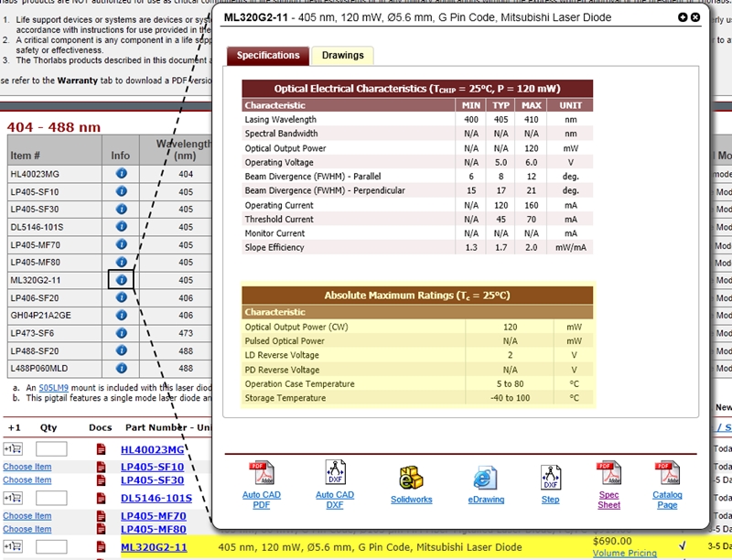This screenshot has height=560, width=732.
Task: Add HL40023MG to cart via +1 icon
Action: click(x=13, y=449)
